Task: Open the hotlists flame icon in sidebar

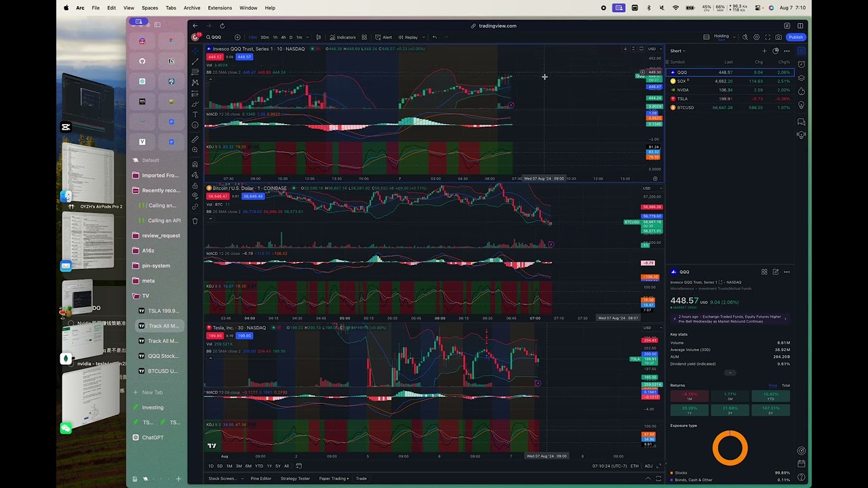Action: [x=801, y=91]
